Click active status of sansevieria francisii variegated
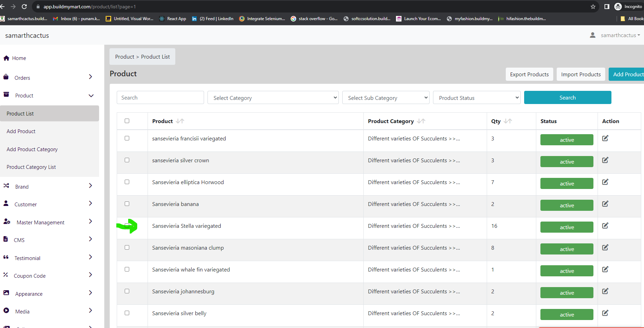Screen dimensions: 644x328 (567, 140)
